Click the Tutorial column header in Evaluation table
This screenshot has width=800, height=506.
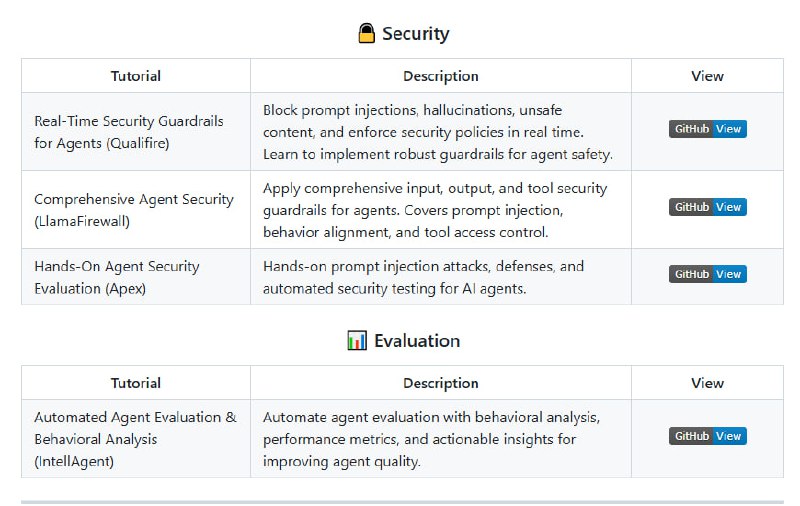point(136,383)
